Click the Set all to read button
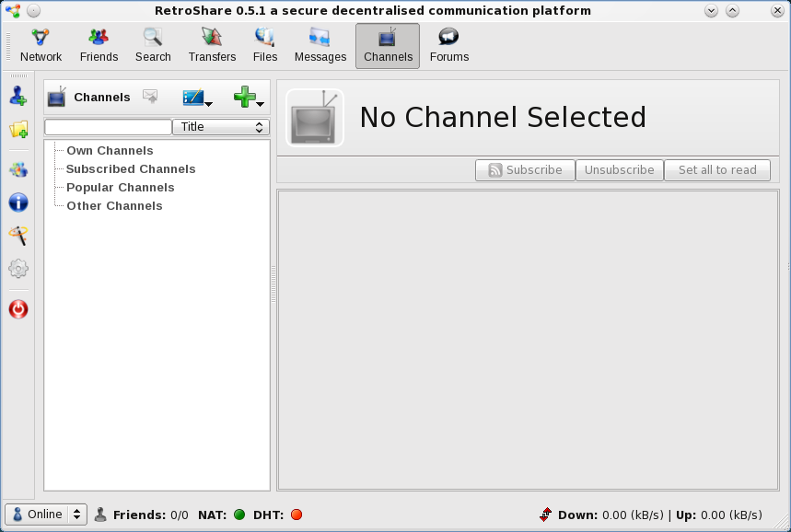This screenshot has height=532, width=791. tap(717, 170)
